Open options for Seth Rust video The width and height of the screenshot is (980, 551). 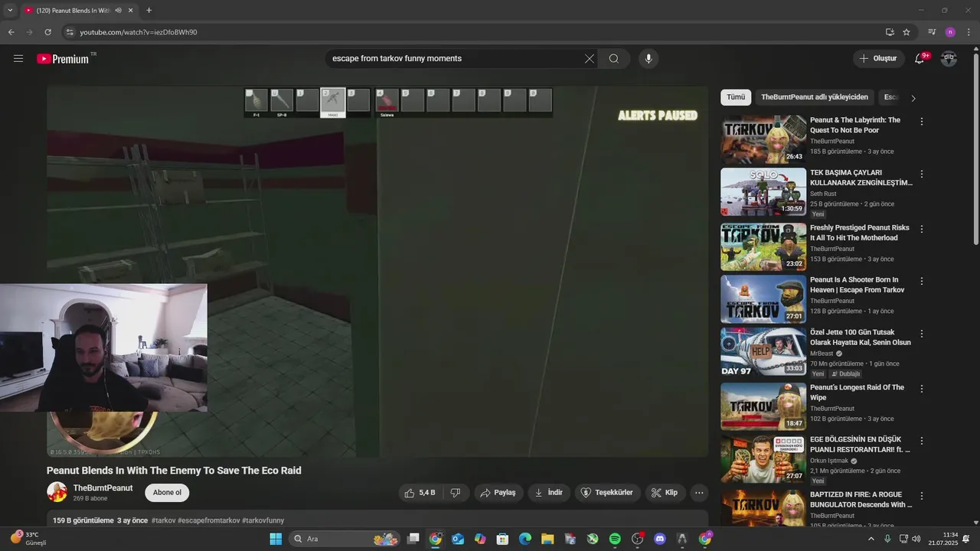(x=921, y=174)
